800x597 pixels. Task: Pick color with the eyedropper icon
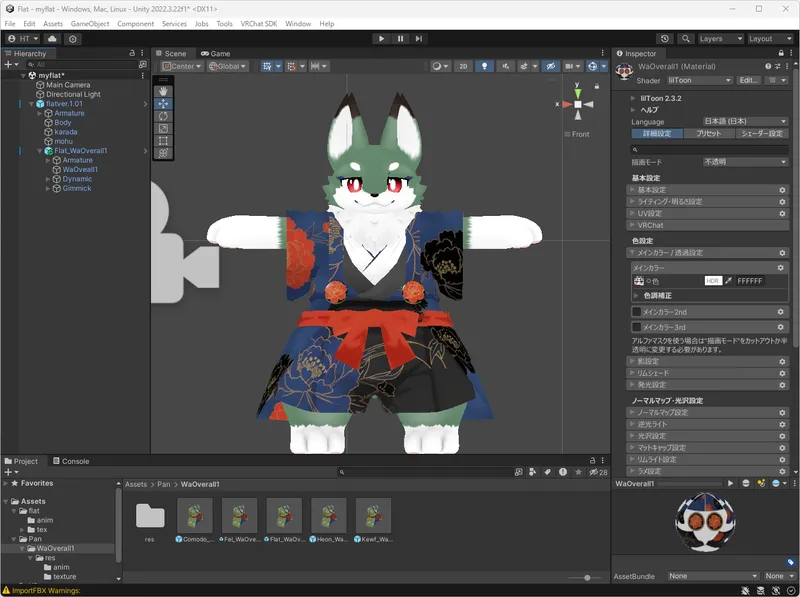coord(729,281)
